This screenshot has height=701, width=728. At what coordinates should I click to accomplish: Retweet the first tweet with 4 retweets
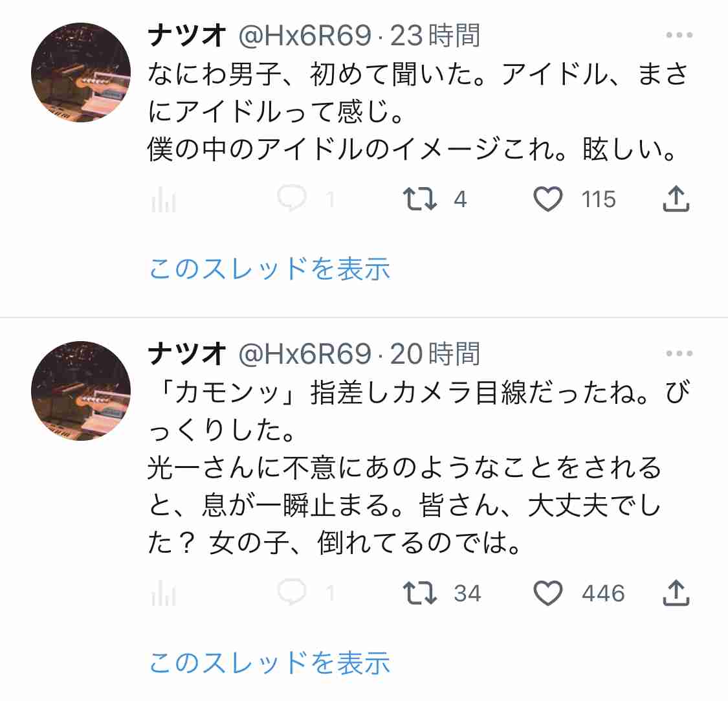click(420, 199)
